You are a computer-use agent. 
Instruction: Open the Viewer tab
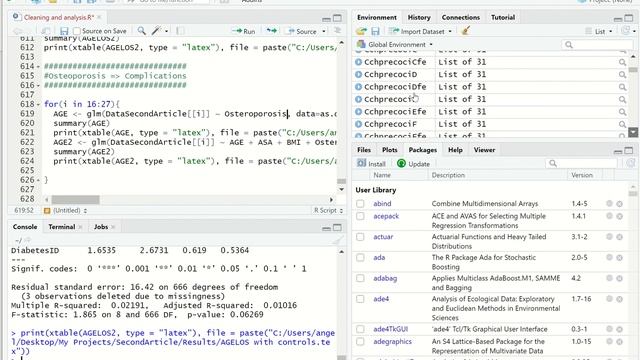484,150
